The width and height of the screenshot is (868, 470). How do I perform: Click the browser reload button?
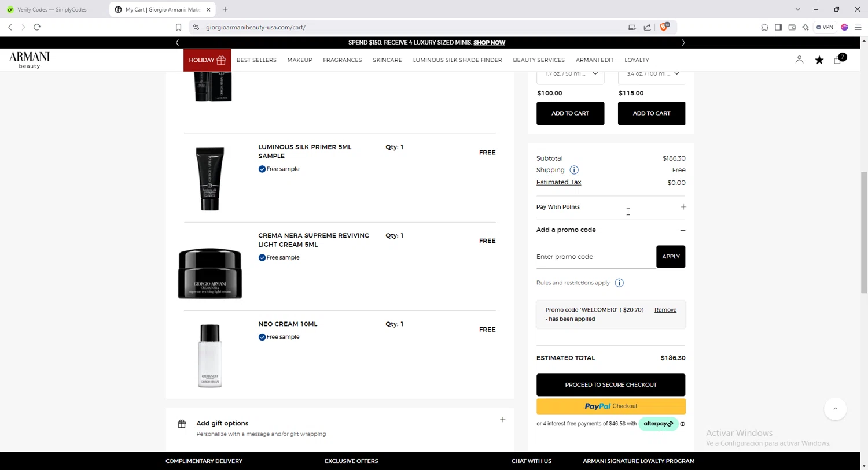tap(37, 27)
